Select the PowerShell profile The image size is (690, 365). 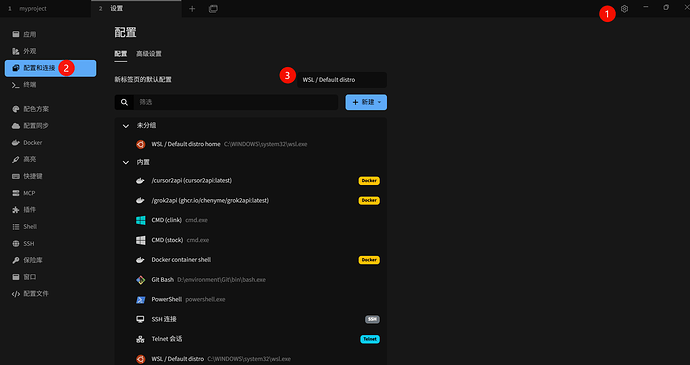tap(251, 299)
